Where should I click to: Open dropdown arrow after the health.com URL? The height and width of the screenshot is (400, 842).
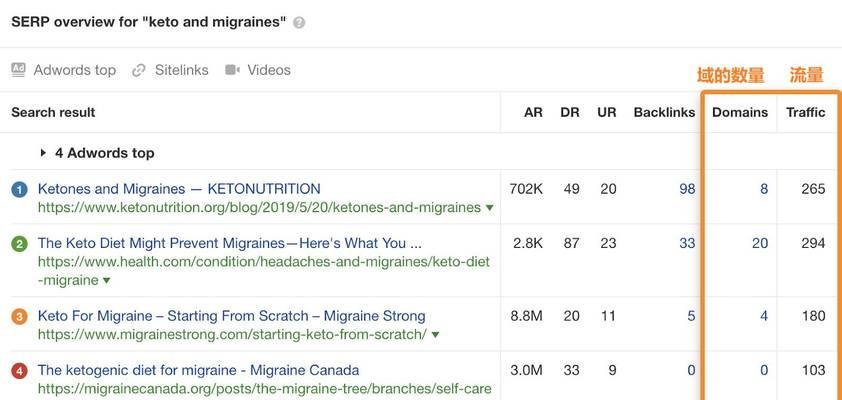pos(106,280)
